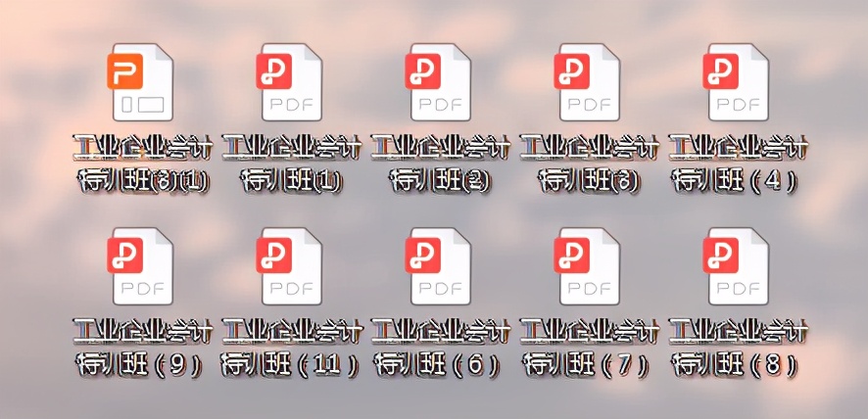868x419 pixels.
Task: Select the orange presentation file 特训班(3)(1) icon
Action: [x=141, y=82]
